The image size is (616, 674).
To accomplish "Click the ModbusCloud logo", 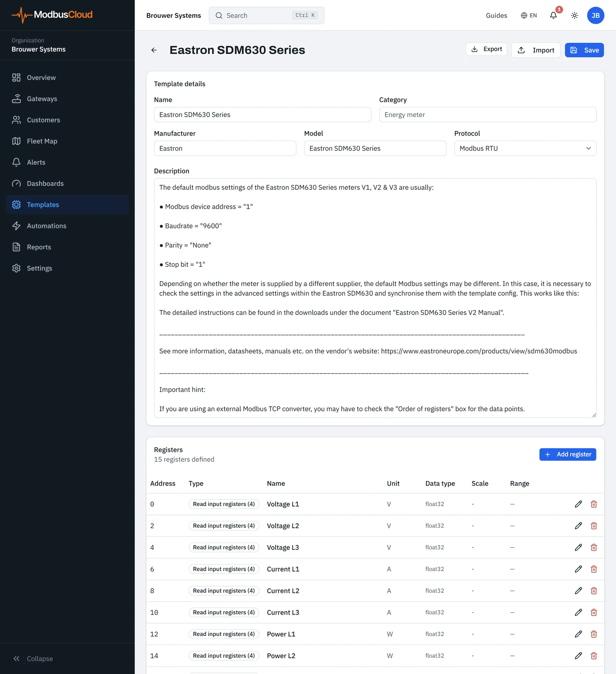I will (x=52, y=15).
